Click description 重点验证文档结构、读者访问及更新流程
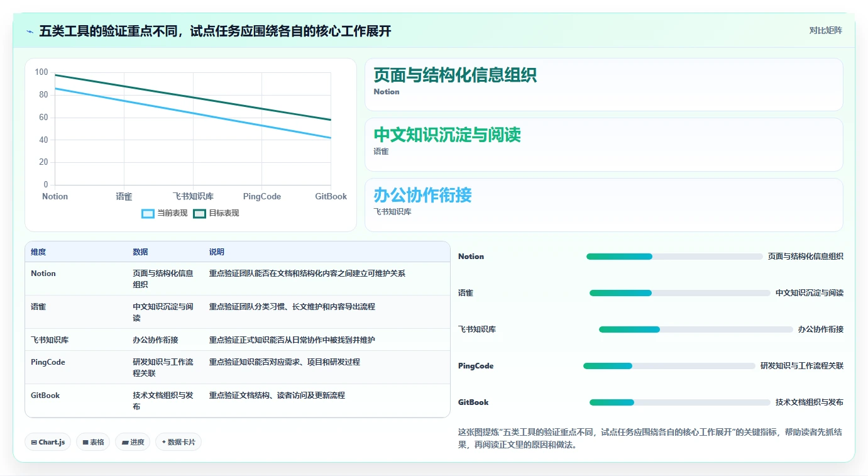Image resolution: width=868 pixels, height=476 pixels. [x=277, y=396]
